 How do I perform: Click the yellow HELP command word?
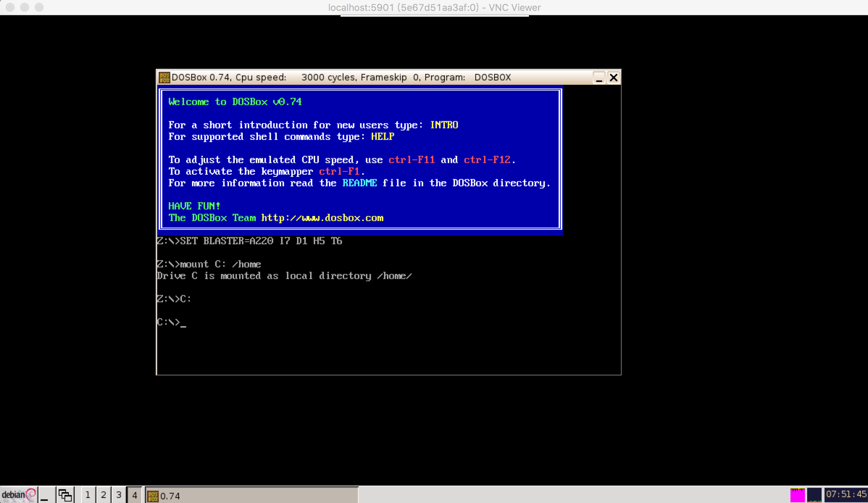[x=383, y=137]
